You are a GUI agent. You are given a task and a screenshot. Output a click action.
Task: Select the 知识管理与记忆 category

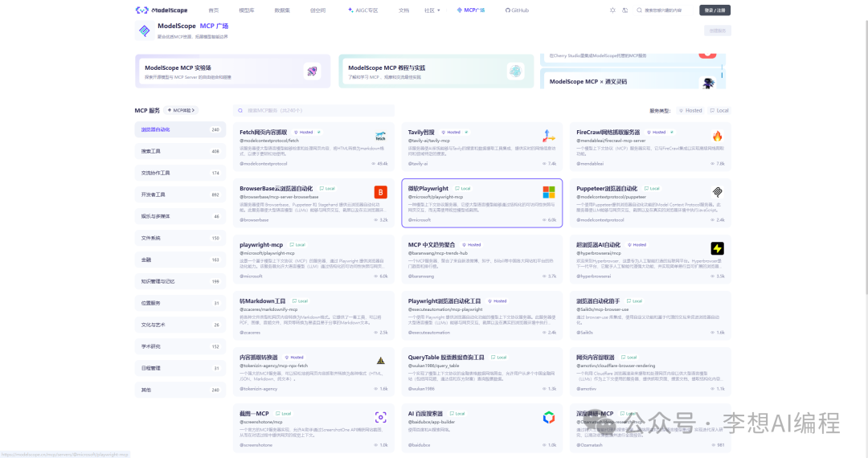[180, 281]
